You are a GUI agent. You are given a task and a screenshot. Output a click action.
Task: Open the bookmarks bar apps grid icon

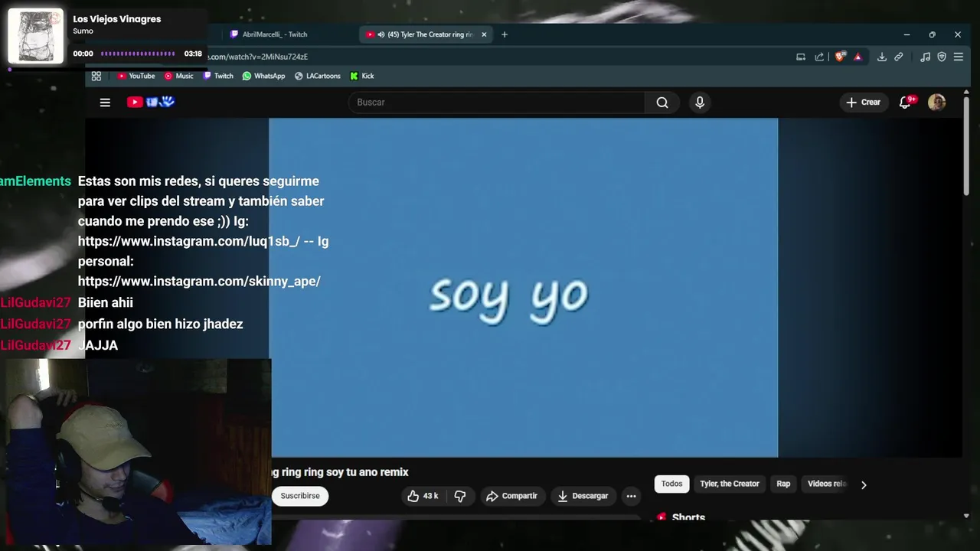pyautogui.click(x=96, y=76)
